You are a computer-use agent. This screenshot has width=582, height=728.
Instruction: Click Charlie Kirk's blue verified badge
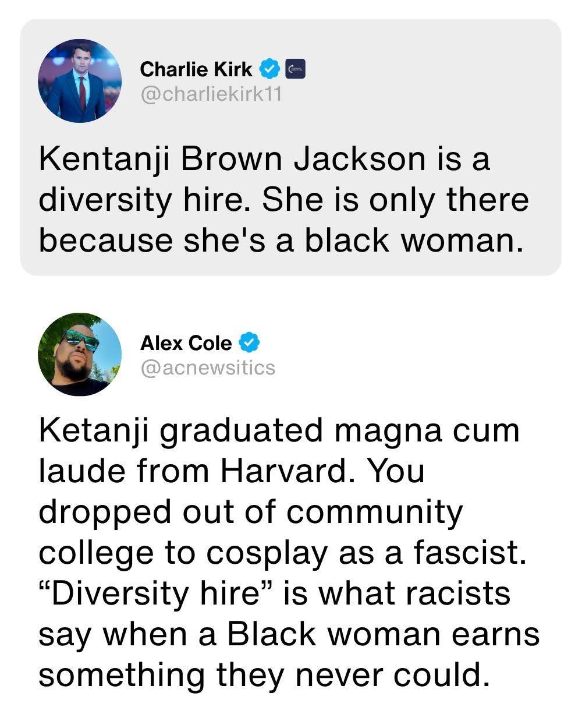(x=268, y=69)
